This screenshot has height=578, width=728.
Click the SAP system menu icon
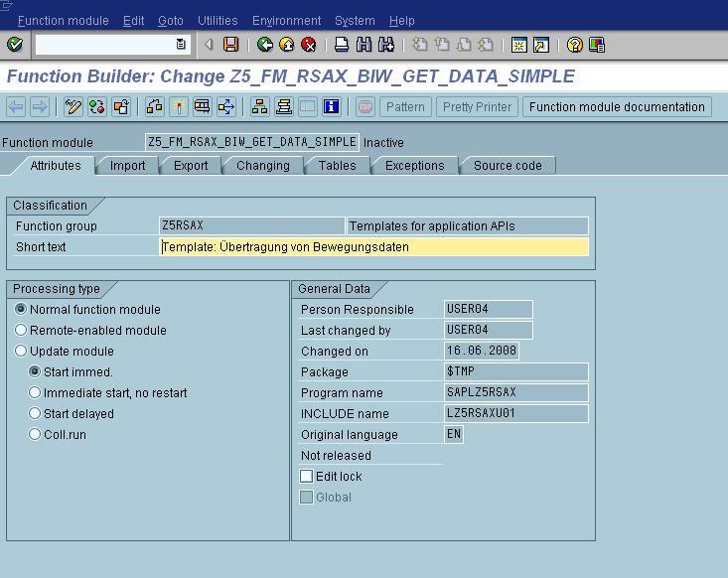tap(7, 5)
